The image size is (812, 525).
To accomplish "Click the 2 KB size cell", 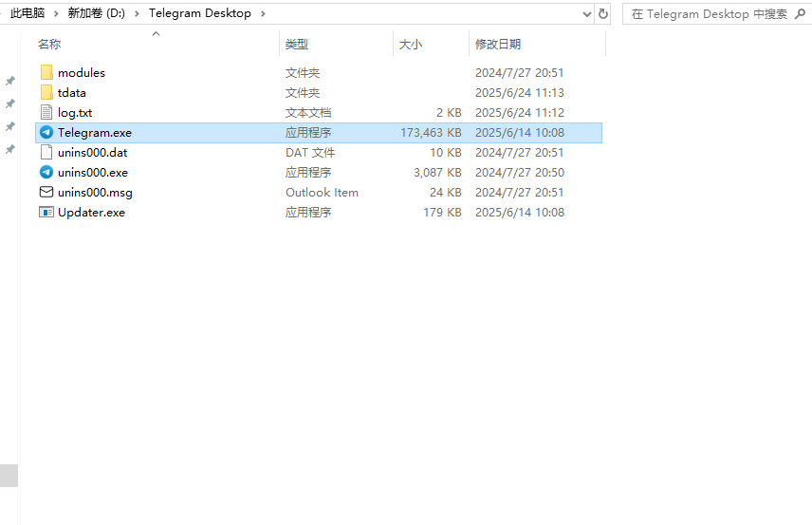I will pos(449,112).
